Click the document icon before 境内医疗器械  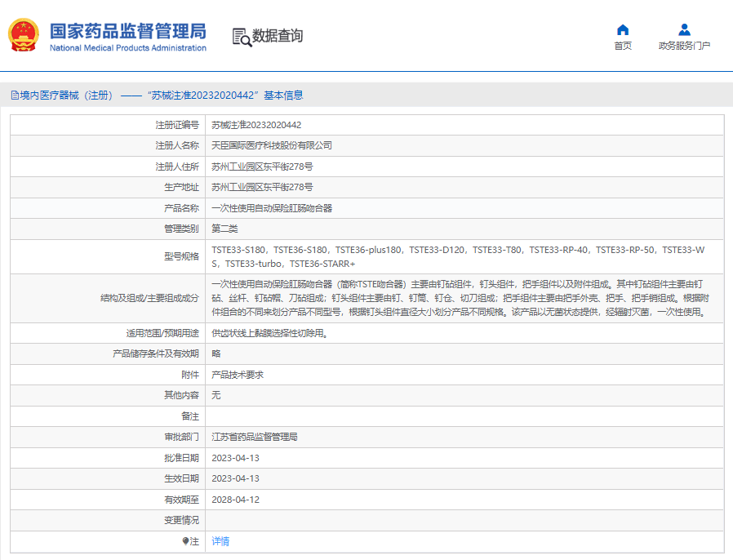tap(15, 96)
